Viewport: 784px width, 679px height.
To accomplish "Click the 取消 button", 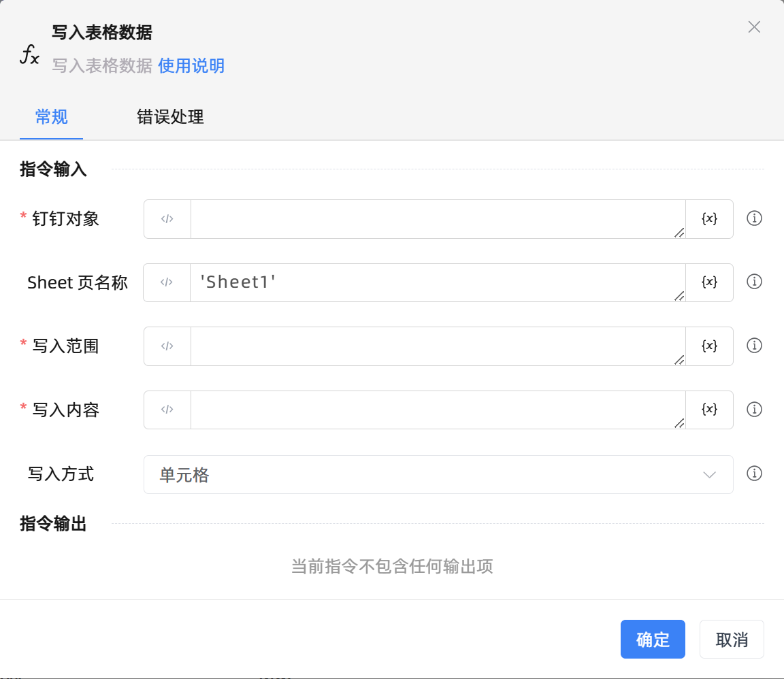I will tap(732, 639).
